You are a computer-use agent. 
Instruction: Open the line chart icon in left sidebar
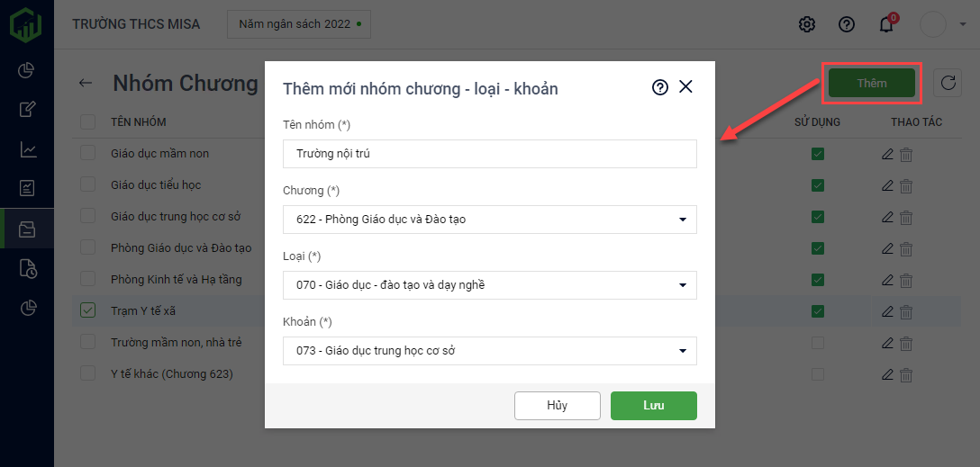(x=27, y=149)
